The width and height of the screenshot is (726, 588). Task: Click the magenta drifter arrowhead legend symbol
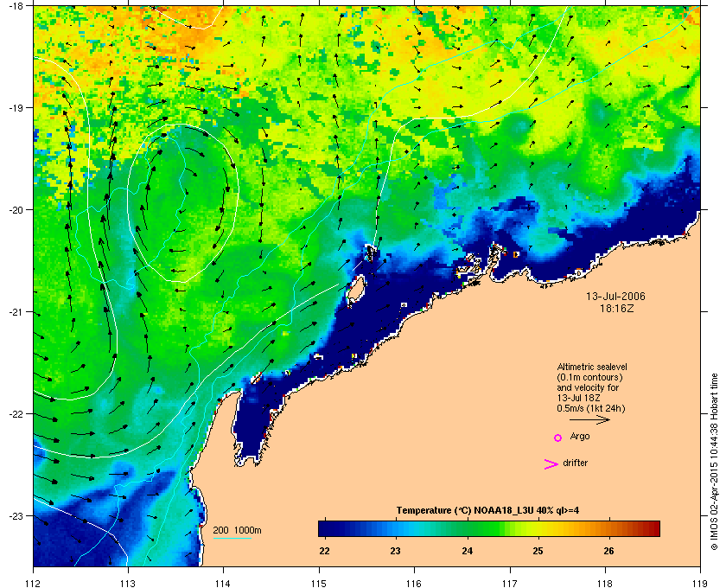pyautogui.click(x=551, y=464)
